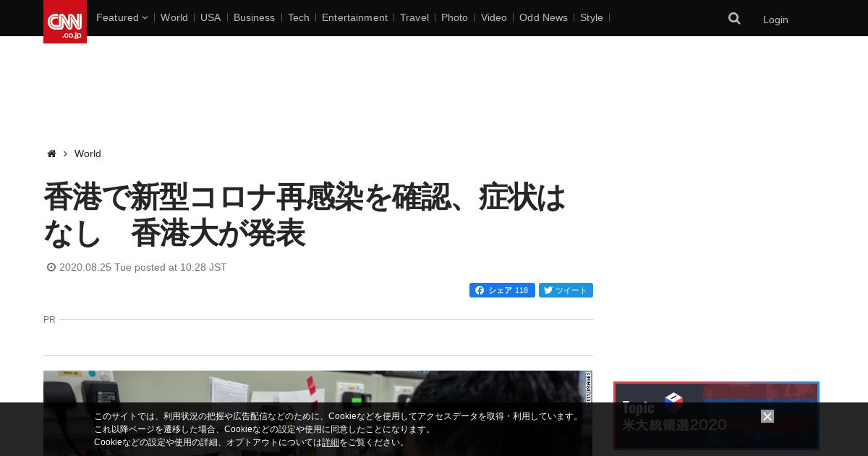
Task: Open the Video section
Action: point(494,17)
